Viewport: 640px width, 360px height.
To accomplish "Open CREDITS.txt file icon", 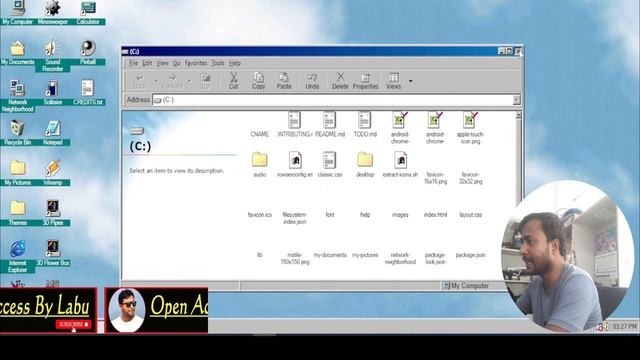I will (88, 93).
